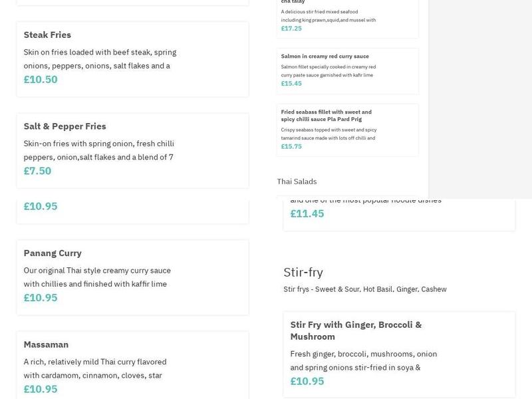Select the Massaman curry title
The image size is (532, 399).
tap(46, 344)
